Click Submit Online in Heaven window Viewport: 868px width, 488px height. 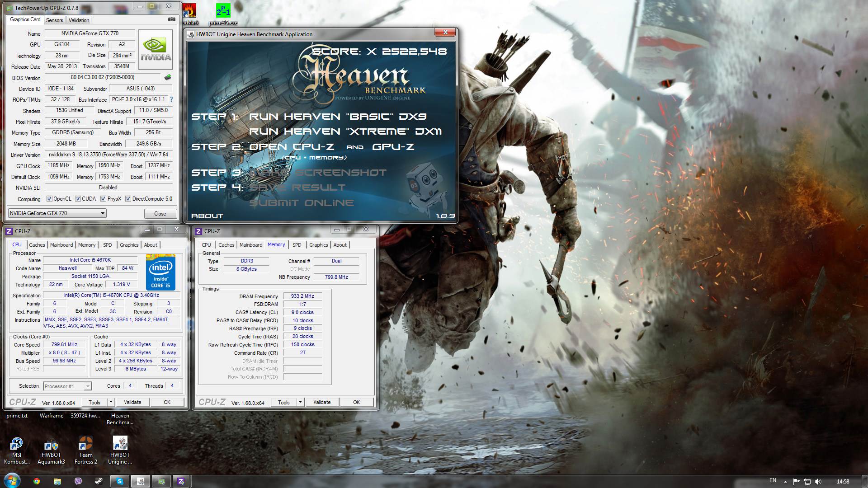click(x=302, y=203)
